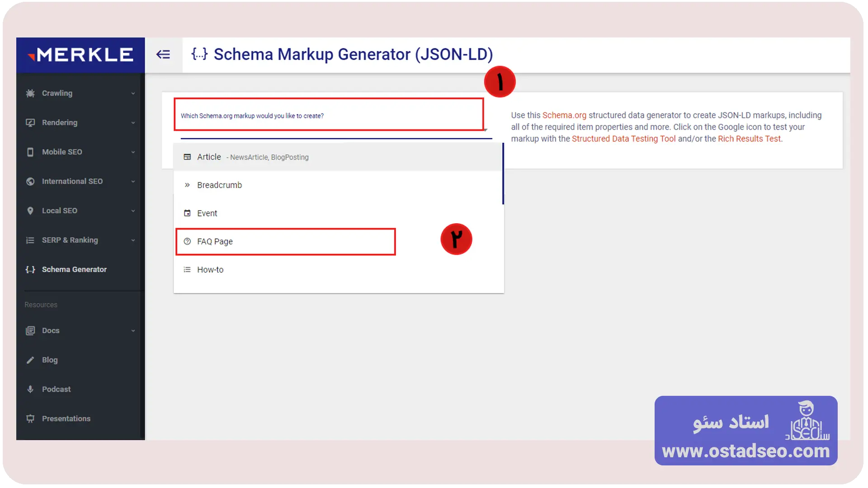The width and height of the screenshot is (868, 488).
Task: Select Article from the schema list
Action: point(338,157)
